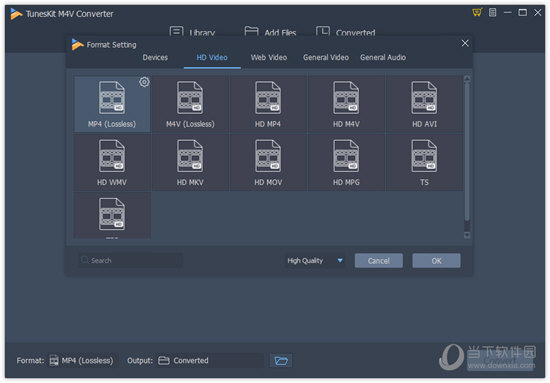
Task: Switch to the Web Video tab
Action: click(x=269, y=58)
